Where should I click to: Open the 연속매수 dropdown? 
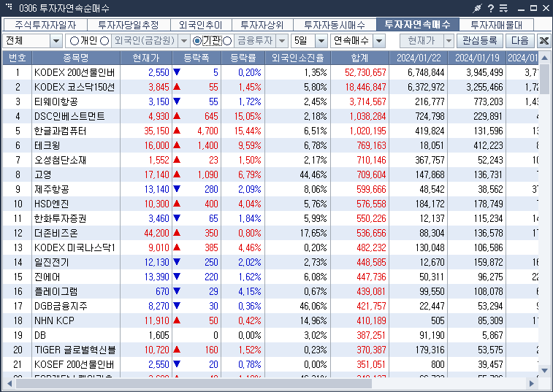pyautogui.click(x=379, y=41)
